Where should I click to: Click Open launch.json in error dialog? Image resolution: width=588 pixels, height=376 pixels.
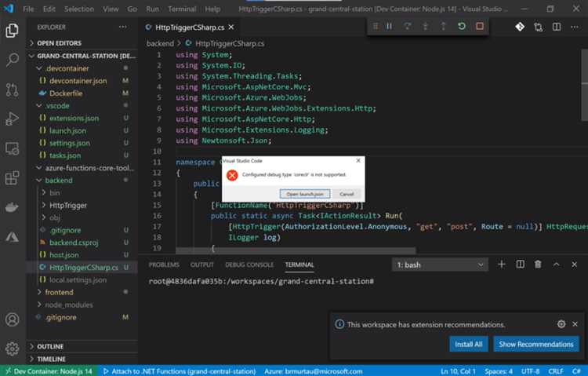(x=305, y=194)
